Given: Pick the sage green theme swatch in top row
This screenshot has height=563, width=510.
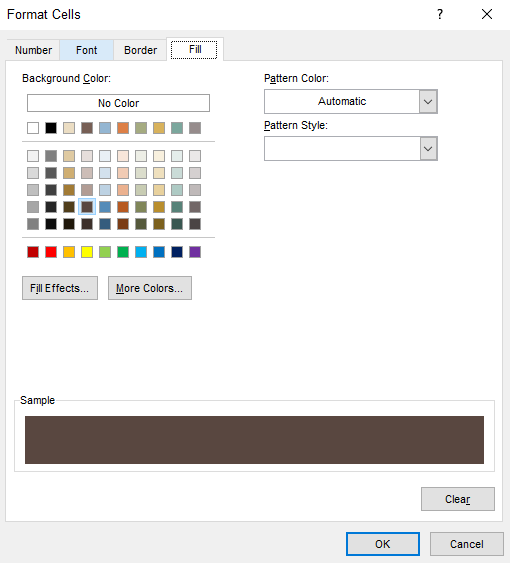Looking at the screenshot, I should click(x=141, y=128).
